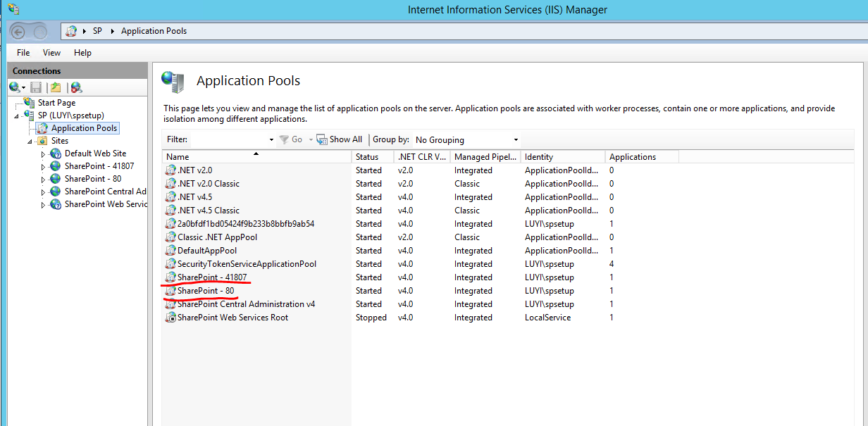
Task: Expand the Default Web Site node
Action: pos(42,153)
